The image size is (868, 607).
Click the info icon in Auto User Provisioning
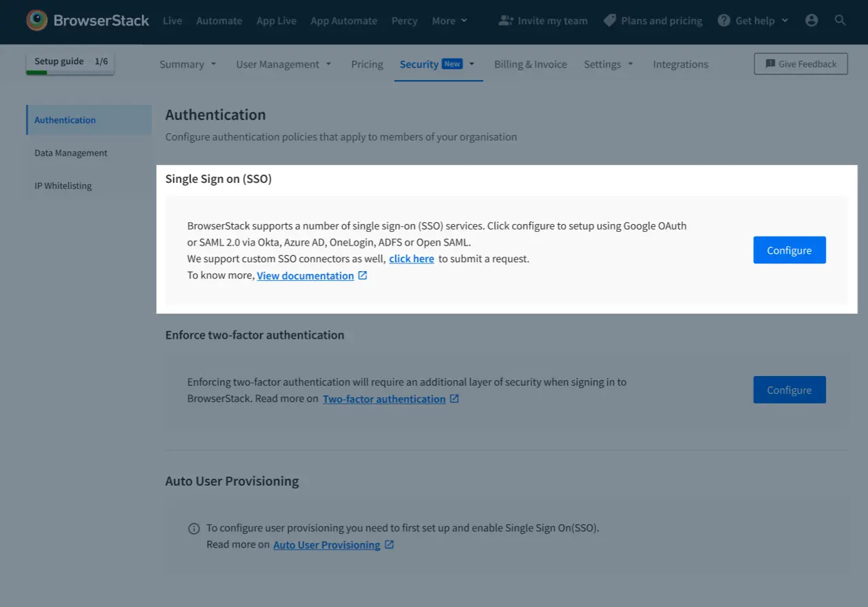point(194,529)
